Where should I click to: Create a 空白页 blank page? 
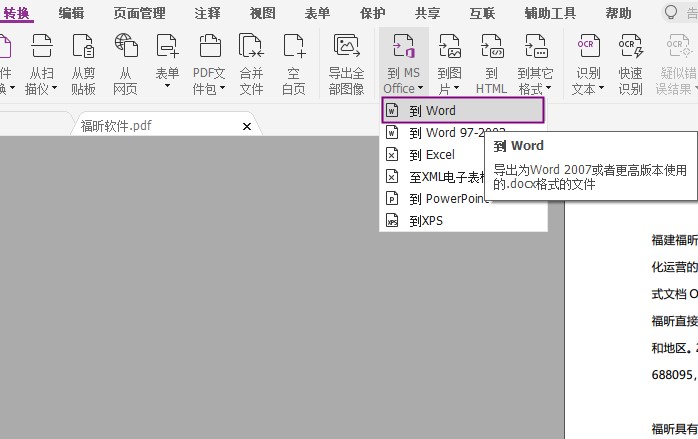pos(294,45)
